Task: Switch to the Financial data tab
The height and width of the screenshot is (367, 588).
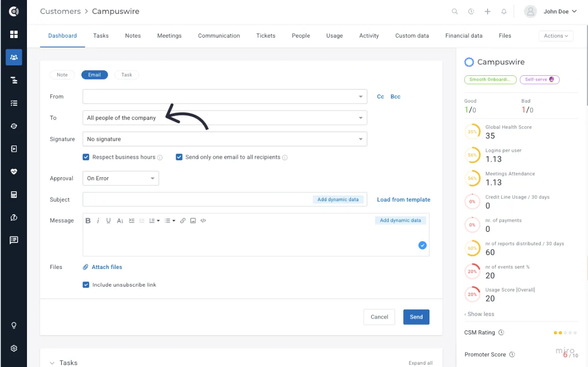Action: [464, 36]
